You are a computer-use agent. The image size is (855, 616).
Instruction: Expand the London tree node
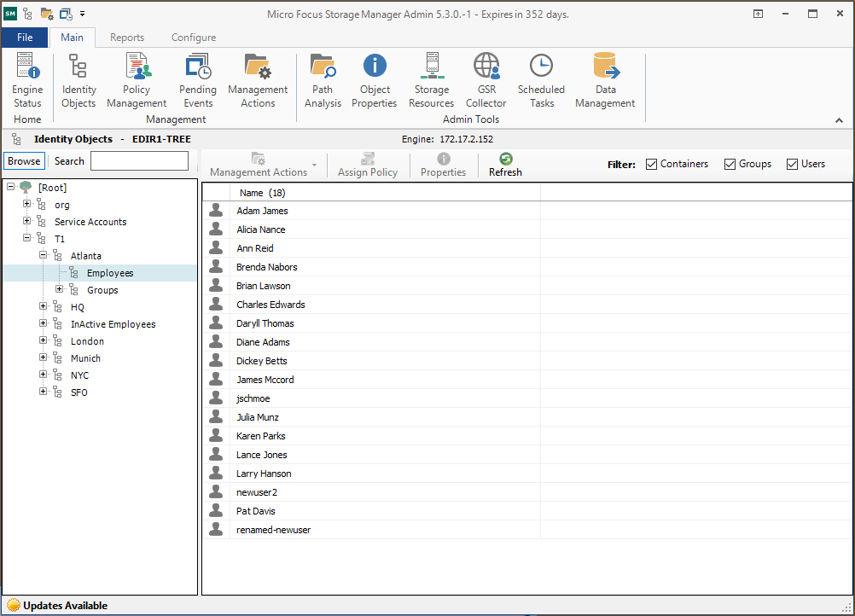[44, 341]
